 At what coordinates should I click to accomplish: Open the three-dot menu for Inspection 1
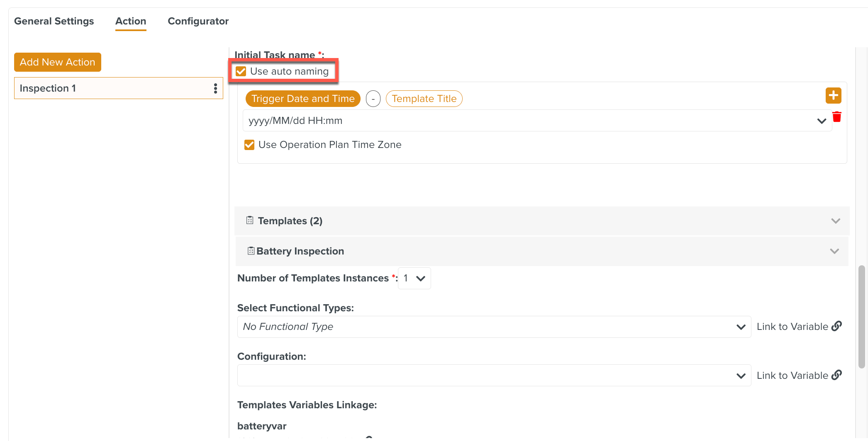point(215,88)
